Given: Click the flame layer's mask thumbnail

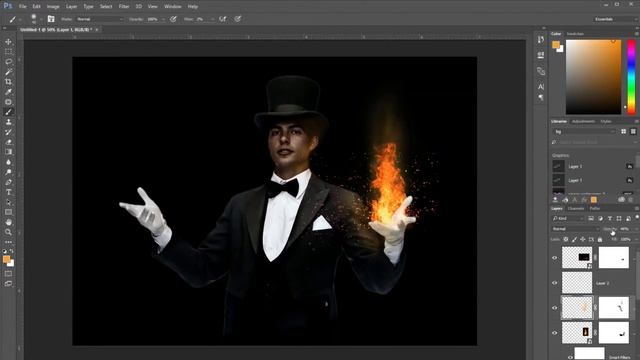Looking at the screenshot, I should click(613, 333).
